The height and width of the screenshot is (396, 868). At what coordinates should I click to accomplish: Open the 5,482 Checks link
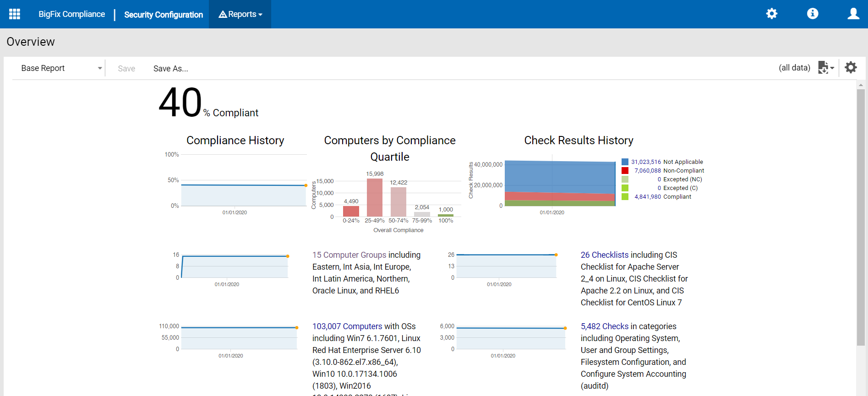605,326
